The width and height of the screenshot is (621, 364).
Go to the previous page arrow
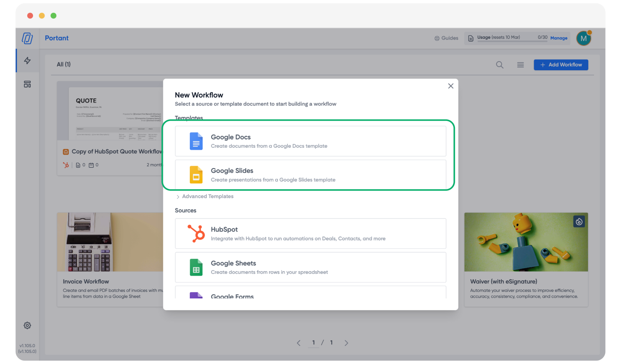tap(299, 343)
